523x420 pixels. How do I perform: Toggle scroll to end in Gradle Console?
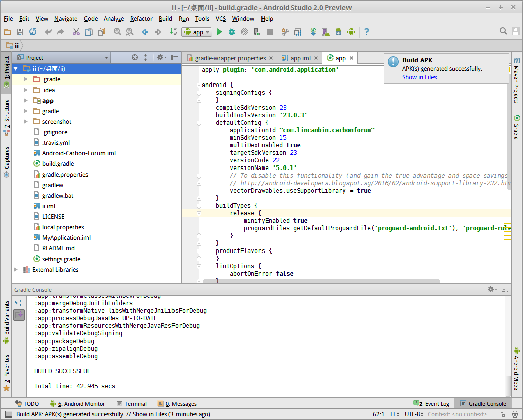tap(19, 315)
